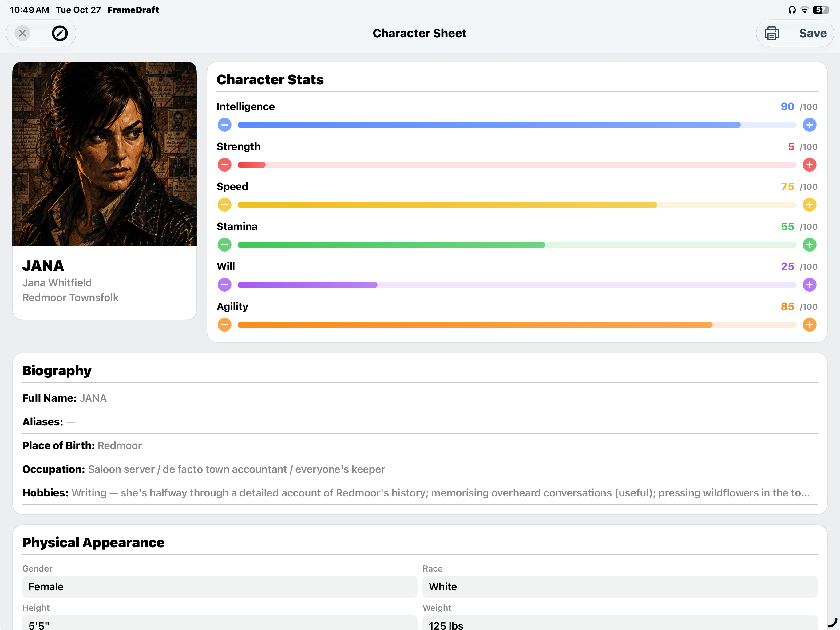This screenshot has width=840, height=630.
Task: Tap Jana's portrait image
Action: point(105,154)
